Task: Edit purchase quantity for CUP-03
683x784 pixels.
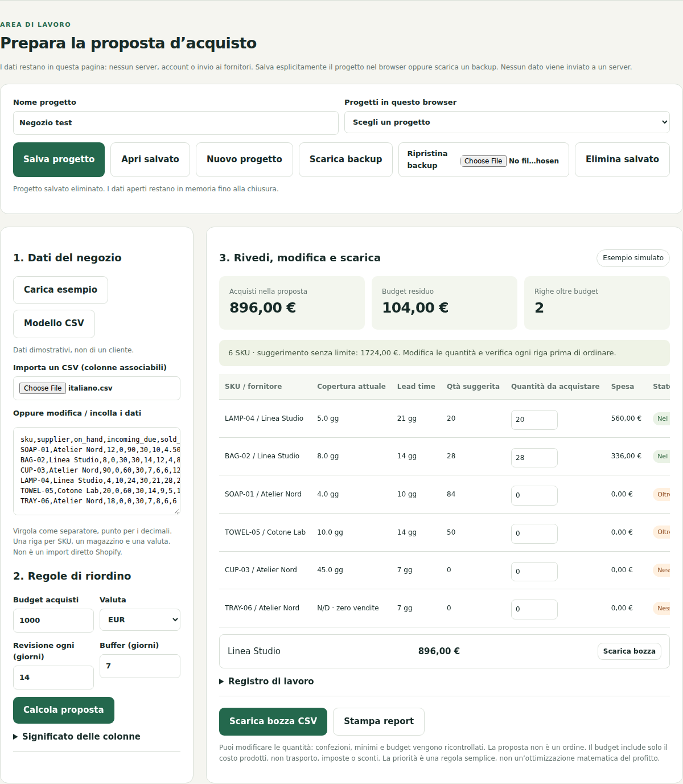Action: click(x=534, y=572)
